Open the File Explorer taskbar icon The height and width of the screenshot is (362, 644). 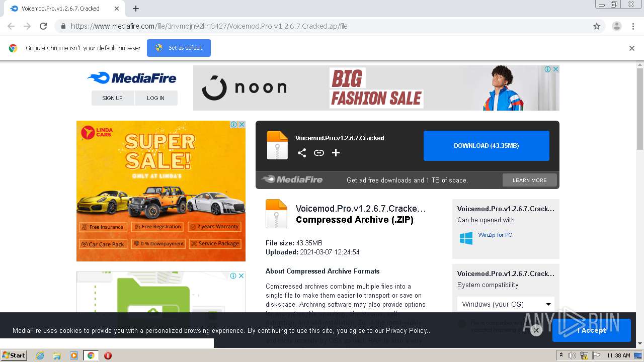pyautogui.click(x=57, y=355)
